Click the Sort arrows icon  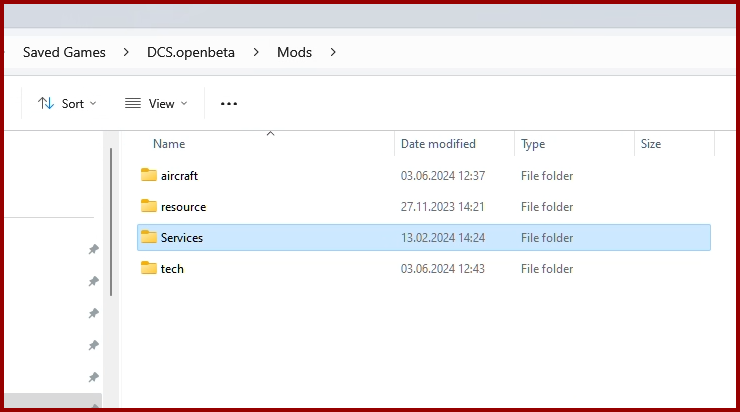pyautogui.click(x=46, y=103)
